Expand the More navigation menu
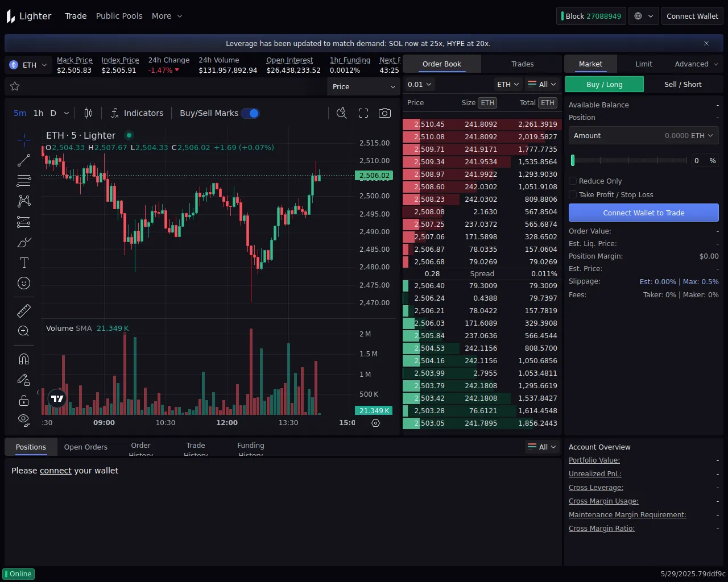The height and width of the screenshot is (582, 728). click(x=167, y=16)
